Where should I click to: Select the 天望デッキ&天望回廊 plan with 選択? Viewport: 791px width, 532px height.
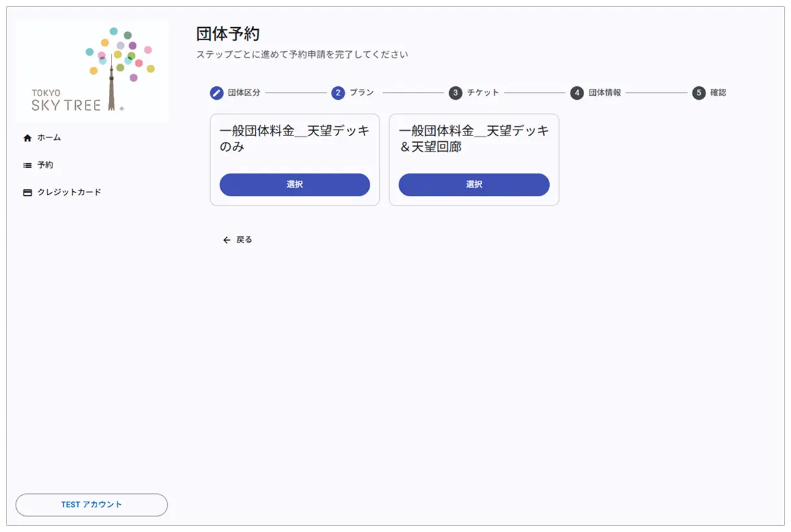tap(474, 185)
